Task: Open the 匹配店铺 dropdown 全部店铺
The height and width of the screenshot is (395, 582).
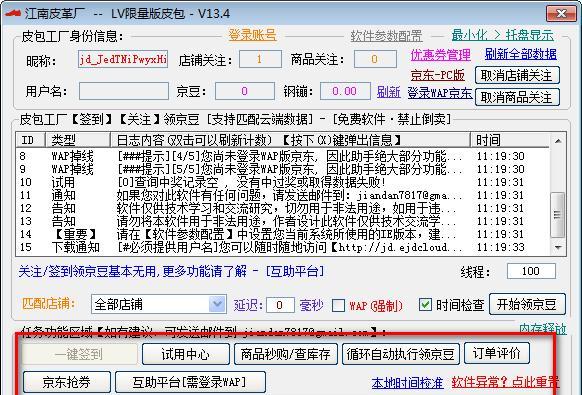Action: coord(158,304)
